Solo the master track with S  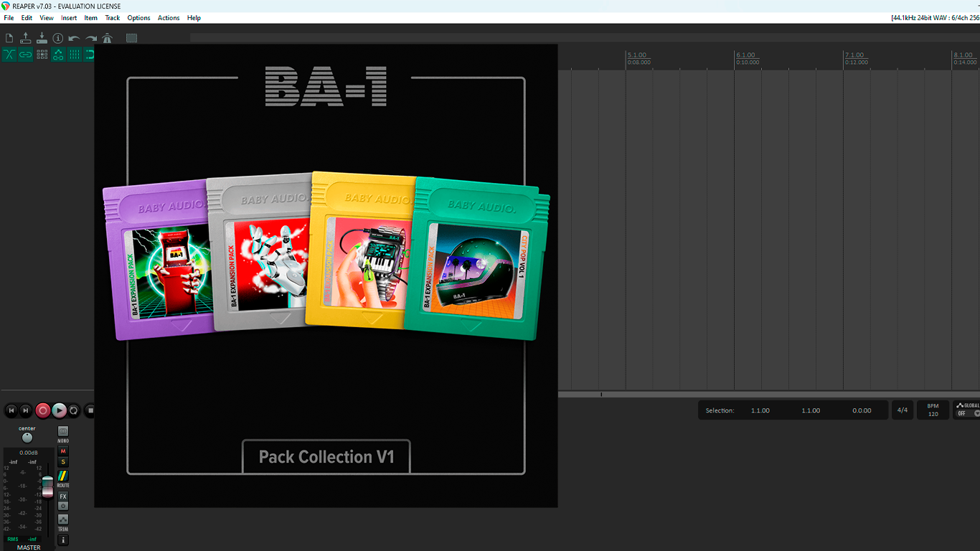click(63, 462)
